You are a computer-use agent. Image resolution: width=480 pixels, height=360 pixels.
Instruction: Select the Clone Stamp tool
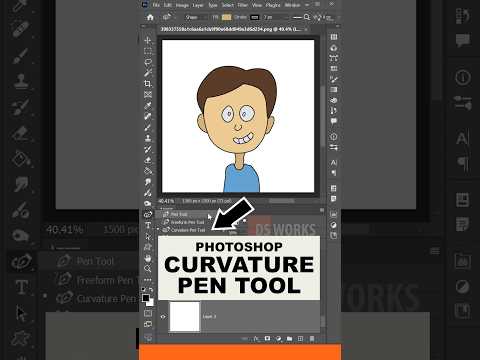coord(148,138)
